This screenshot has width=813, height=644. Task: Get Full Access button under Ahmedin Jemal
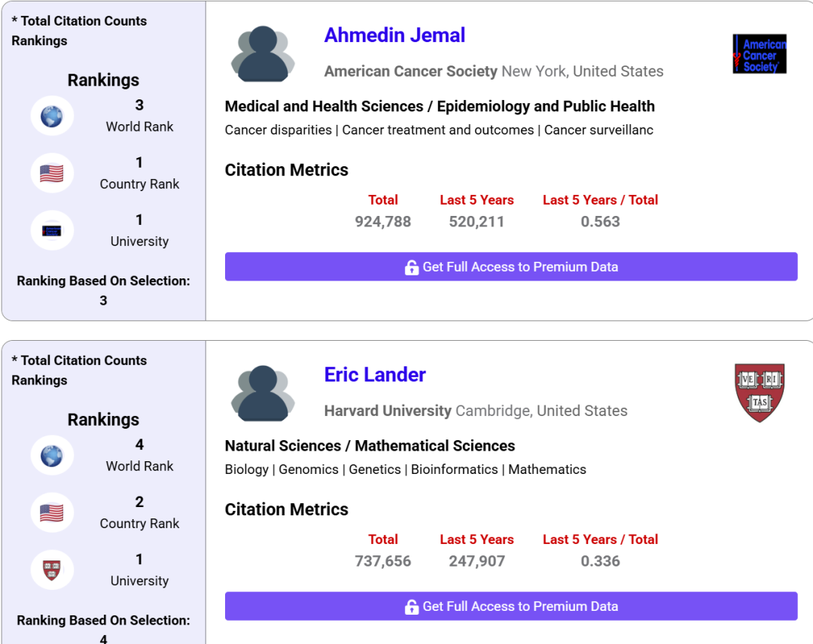(x=510, y=267)
